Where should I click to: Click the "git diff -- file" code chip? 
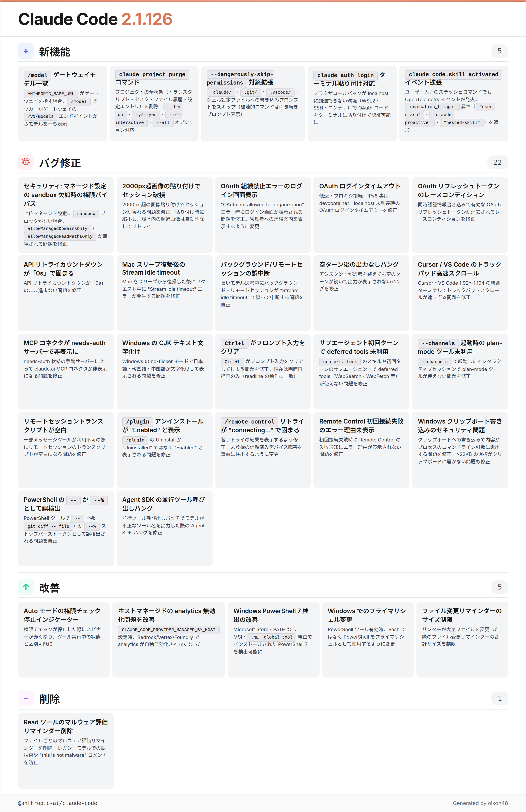48,526
